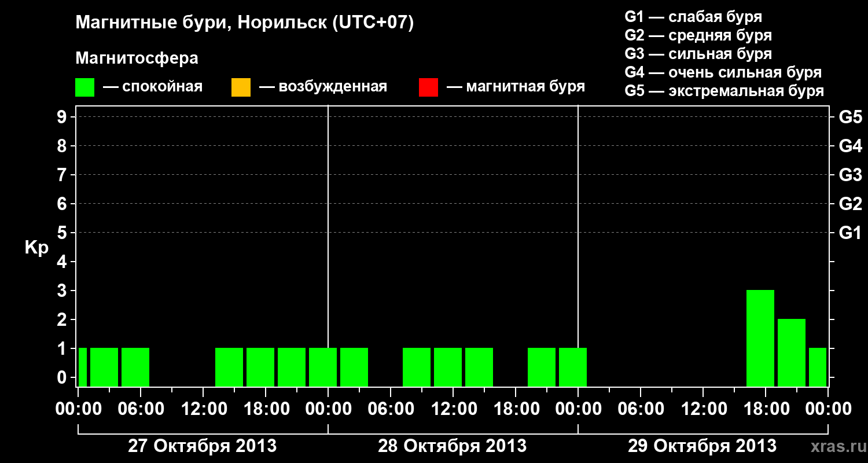Screen dimensions: 868x463
Task: Select the chart title 'Магнитные бури, Норильск (UTC+07)'
Action: pyautogui.click(x=245, y=23)
